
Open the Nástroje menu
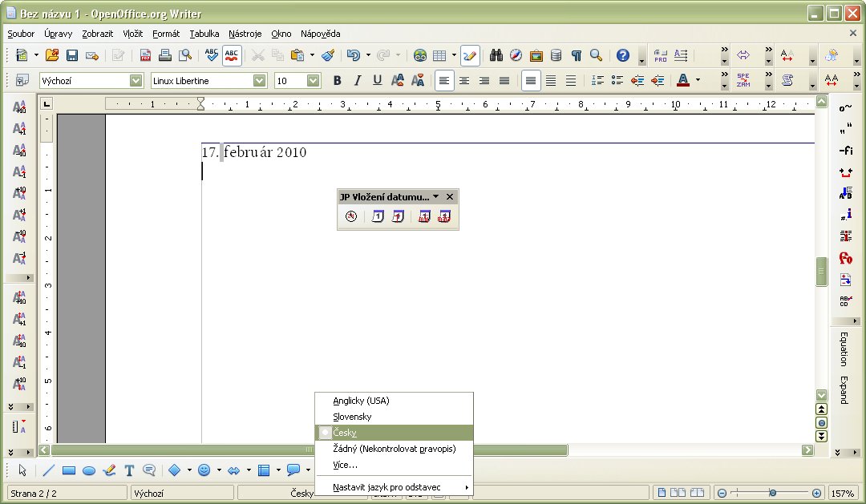pyautogui.click(x=245, y=34)
